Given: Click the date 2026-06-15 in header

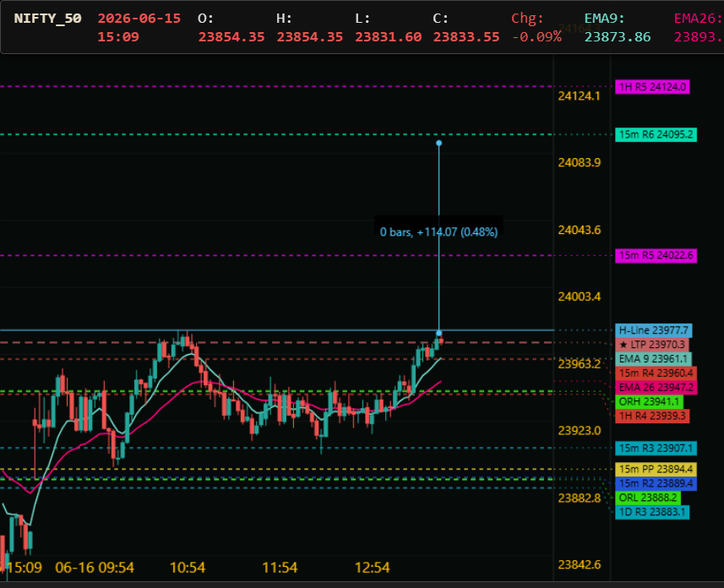Looking at the screenshot, I should click(x=139, y=19).
